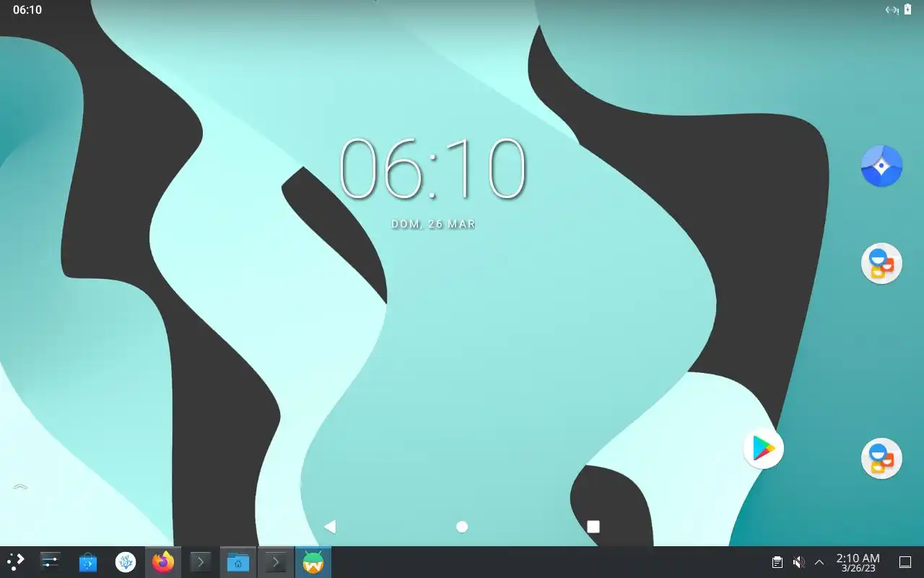The height and width of the screenshot is (578, 924).
Task: Open contacts app below the compass icon
Action: [x=881, y=263]
